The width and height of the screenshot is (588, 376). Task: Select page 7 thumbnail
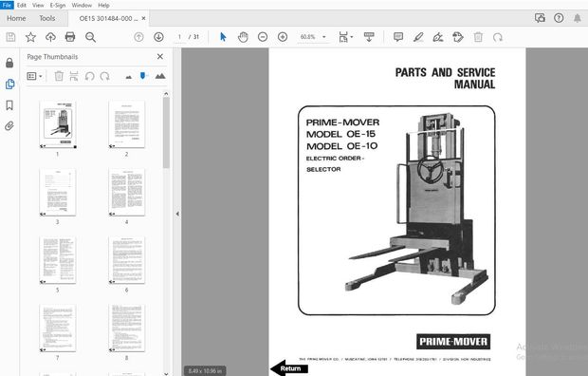point(58,329)
